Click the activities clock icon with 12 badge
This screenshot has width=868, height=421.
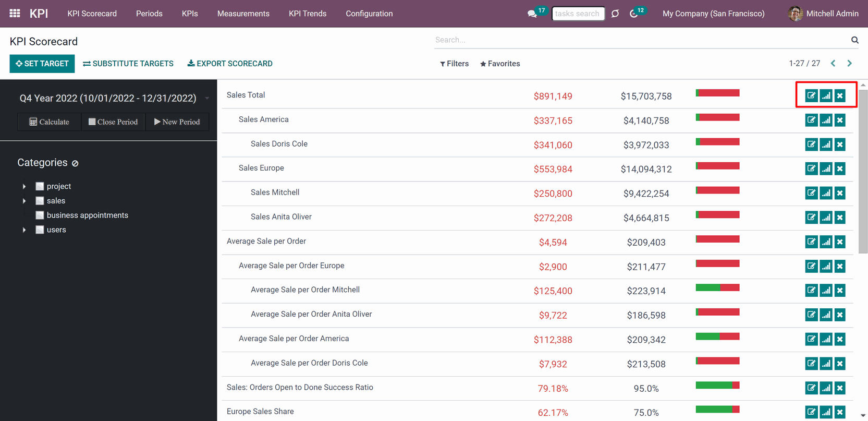(x=634, y=14)
